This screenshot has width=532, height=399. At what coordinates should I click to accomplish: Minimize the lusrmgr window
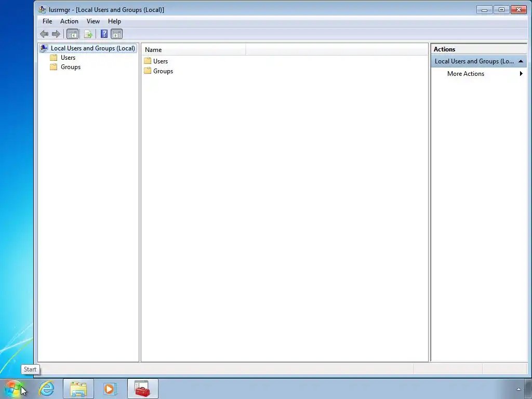click(484, 9)
